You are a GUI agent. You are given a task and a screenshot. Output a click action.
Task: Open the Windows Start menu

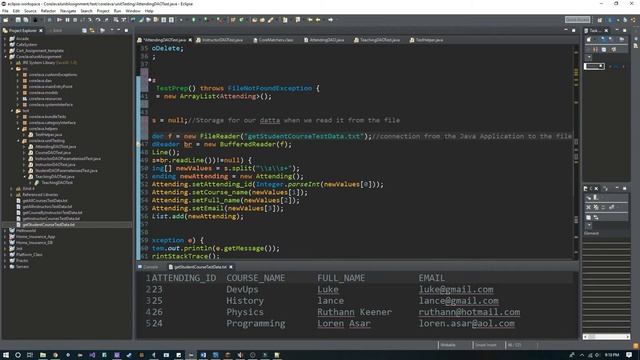point(6,355)
